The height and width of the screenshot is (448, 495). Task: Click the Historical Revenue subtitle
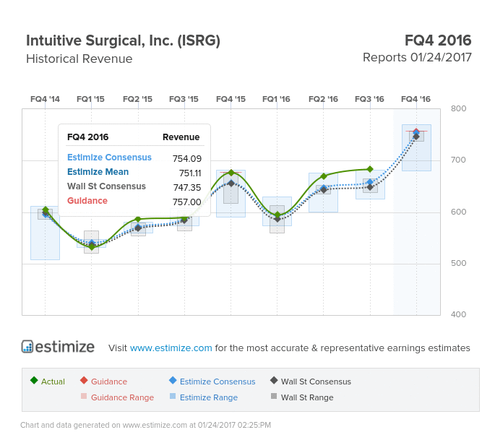pos(79,59)
